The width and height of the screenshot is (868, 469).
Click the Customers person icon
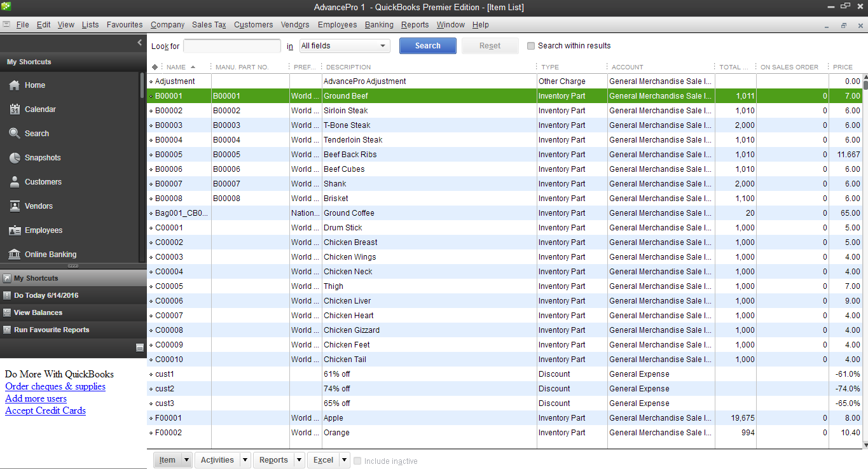coord(14,182)
